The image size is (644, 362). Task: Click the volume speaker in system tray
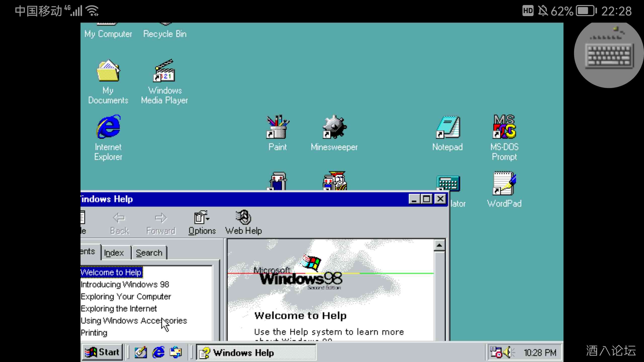508,352
